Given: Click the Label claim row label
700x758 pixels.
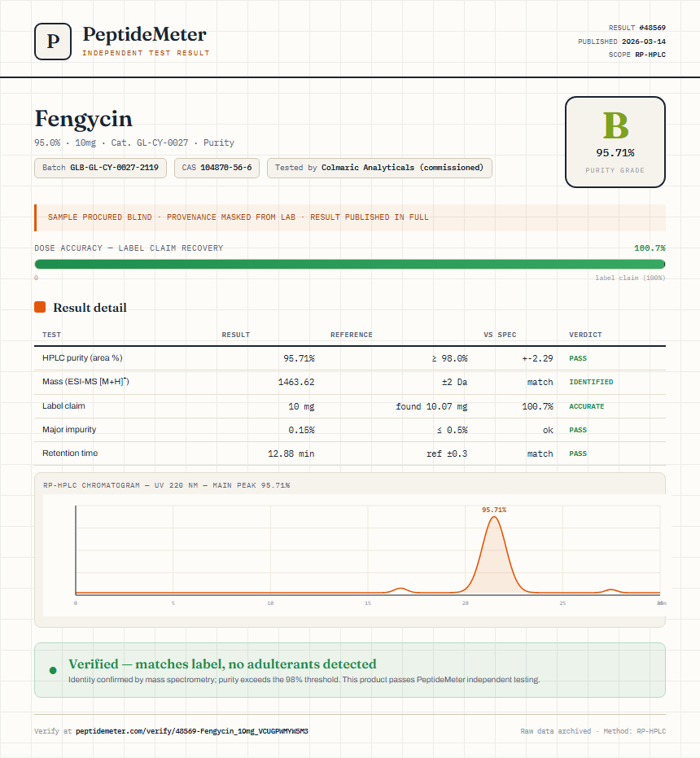Looking at the screenshot, I should click(x=63, y=405).
